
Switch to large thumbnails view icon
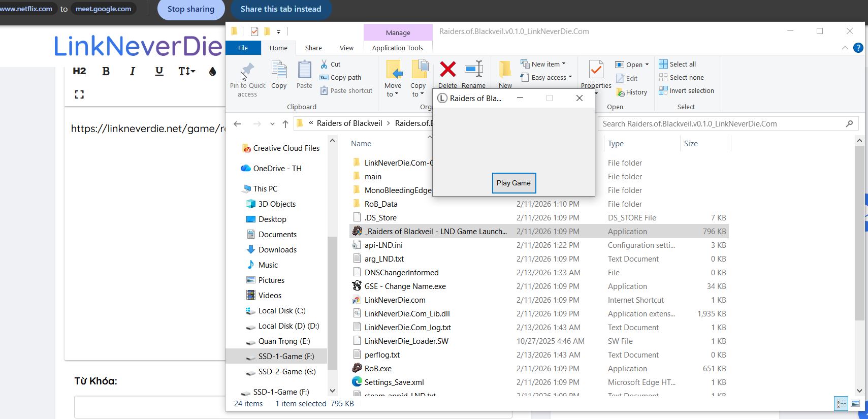point(855,404)
